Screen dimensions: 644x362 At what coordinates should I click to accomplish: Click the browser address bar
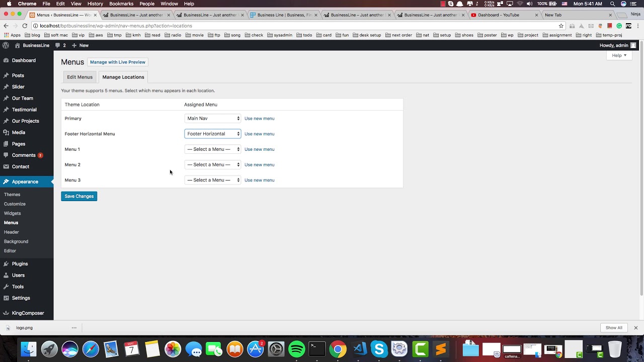[x=297, y=26]
